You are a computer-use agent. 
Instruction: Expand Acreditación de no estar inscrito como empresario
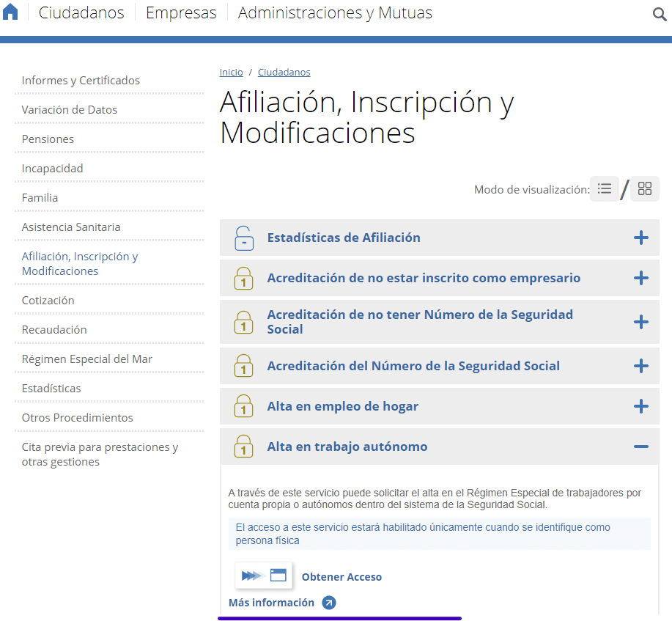click(640, 278)
